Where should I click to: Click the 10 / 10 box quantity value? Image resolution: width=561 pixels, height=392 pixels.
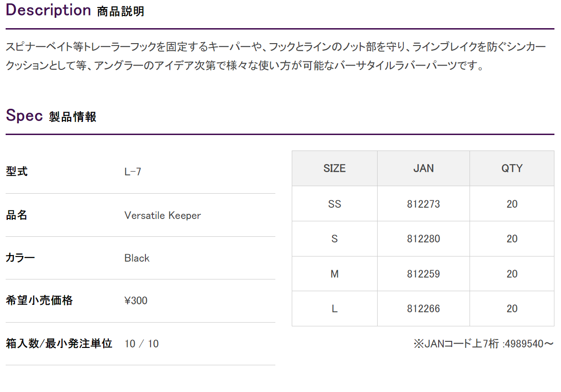141,343
